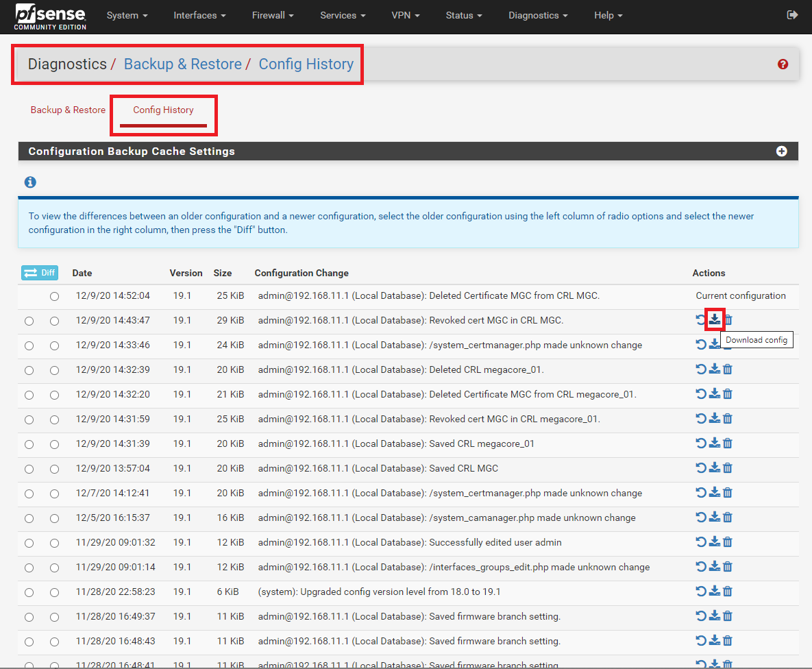Viewport: 812px width, 669px height.
Task: Switch to the Backup & Restore tab
Action: pos(68,110)
